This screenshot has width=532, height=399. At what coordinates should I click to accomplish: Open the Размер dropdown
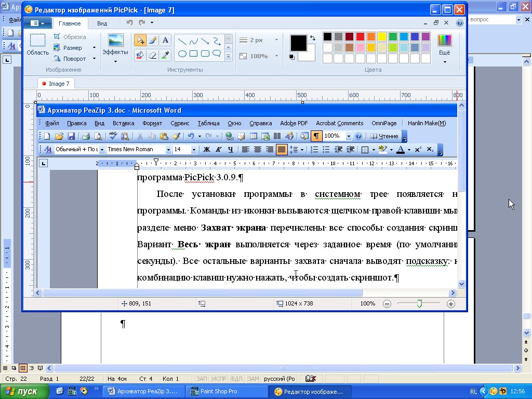(94, 48)
